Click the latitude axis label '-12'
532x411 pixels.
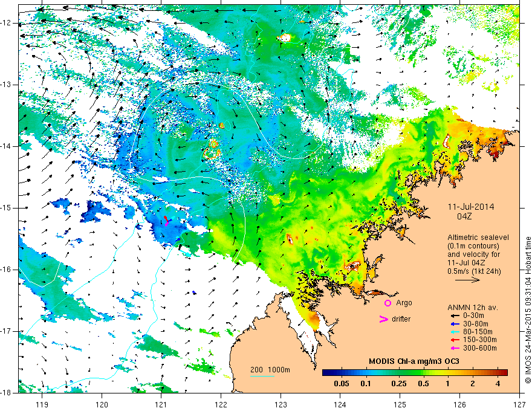(6, 23)
